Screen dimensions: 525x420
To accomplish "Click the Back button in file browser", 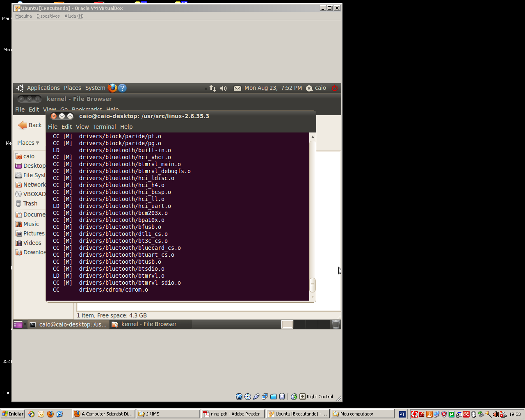I will 30,125.
